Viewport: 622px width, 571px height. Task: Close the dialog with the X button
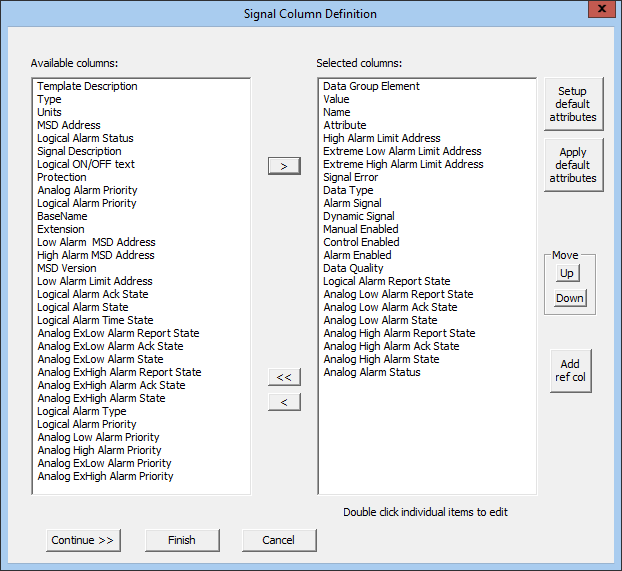602,9
